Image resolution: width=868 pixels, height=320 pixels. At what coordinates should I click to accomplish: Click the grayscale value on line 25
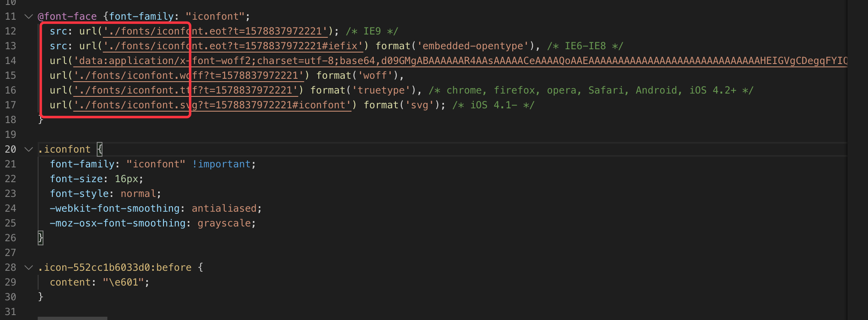coord(224,223)
